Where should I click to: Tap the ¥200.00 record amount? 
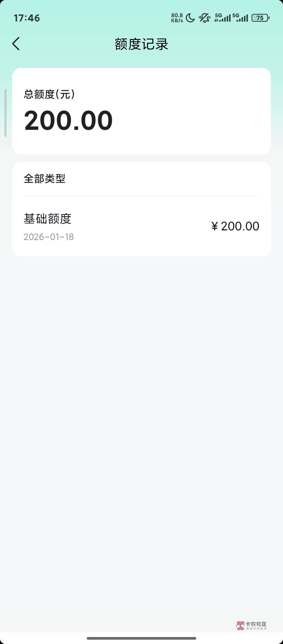click(x=235, y=226)
